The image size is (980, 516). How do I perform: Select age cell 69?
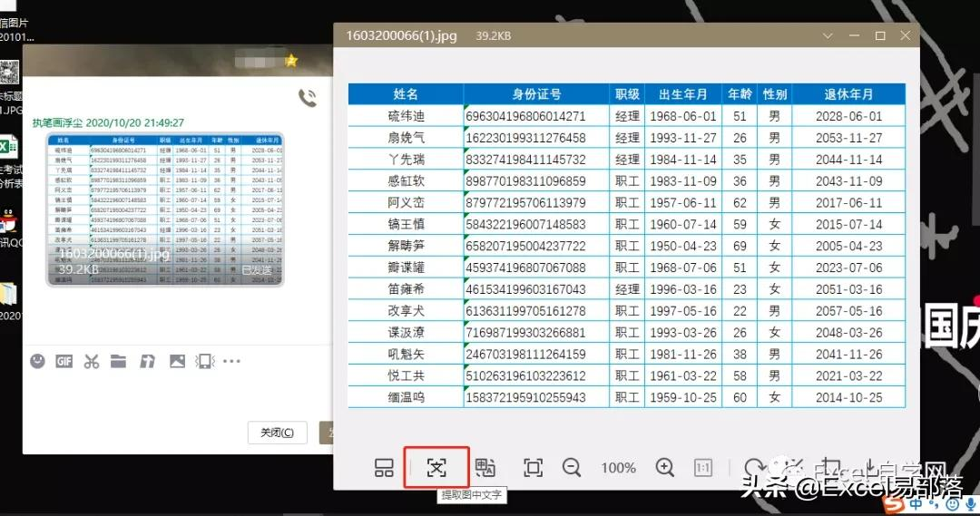pos(740,246)
